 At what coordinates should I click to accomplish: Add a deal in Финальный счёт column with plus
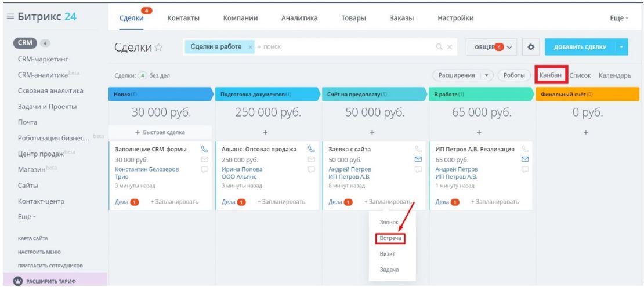coord(586,133)
